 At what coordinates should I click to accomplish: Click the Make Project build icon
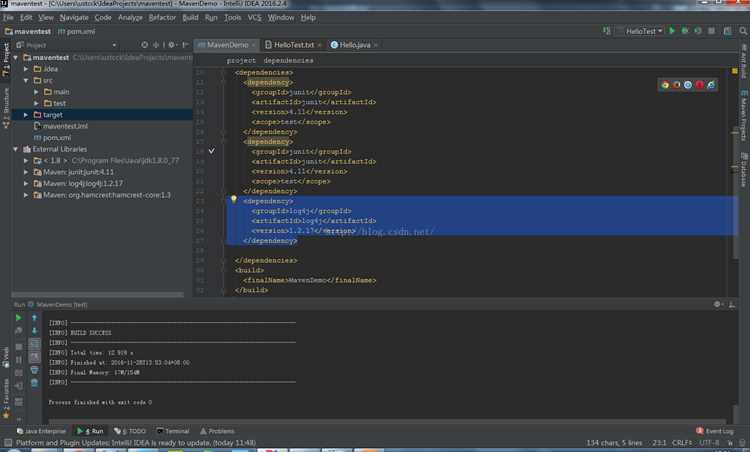[x=607, y=31]
